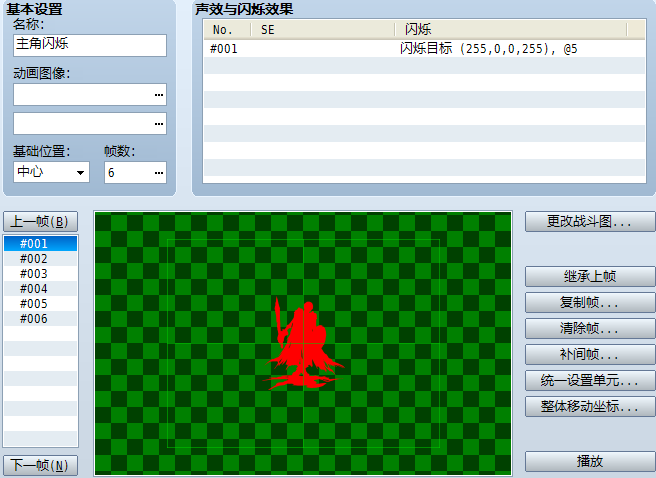Viewport: 656px width, 478px height.
Task: Open second 动画图像 file selector ellipsis
Action: [159, 124]
